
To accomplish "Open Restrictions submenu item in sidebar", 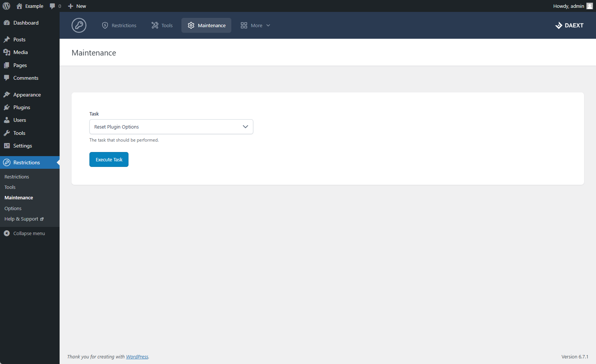I will [x=17, y=177].
